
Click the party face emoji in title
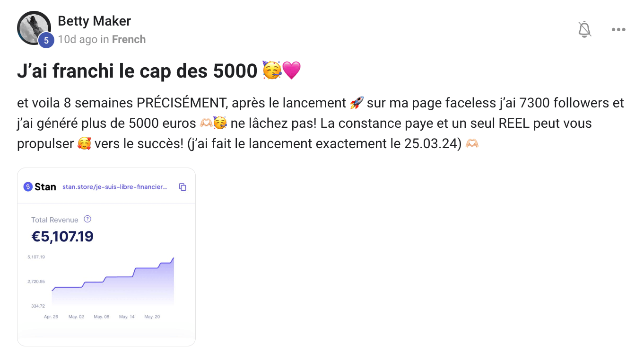pos(272,71)
